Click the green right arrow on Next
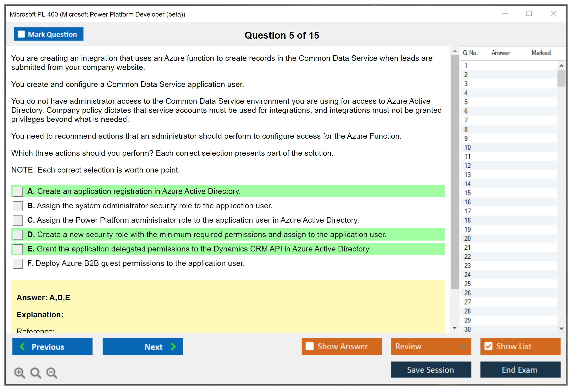The image size is (574, 392). (x=173, y=346)
